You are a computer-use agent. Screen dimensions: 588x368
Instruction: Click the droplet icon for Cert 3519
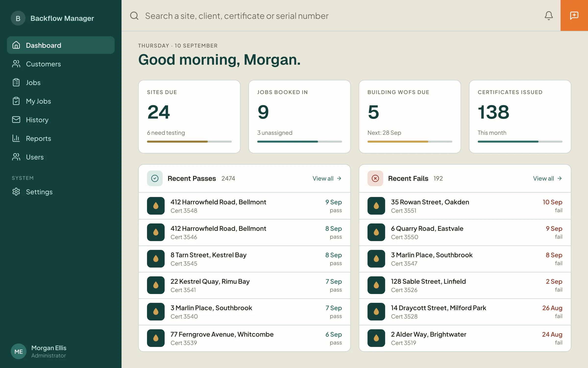(x=376, y=338)
